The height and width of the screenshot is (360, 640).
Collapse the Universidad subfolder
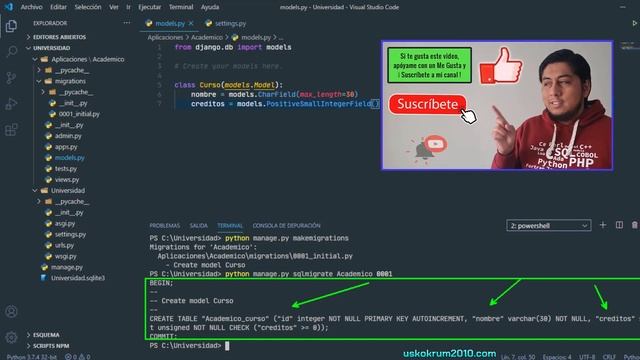(x=68, y=191)
